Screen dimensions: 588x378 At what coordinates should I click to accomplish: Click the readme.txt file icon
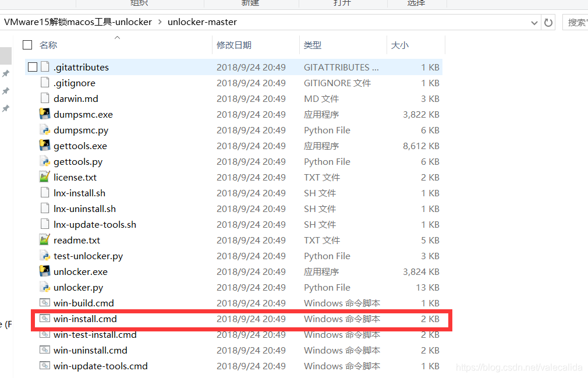(45, 240)
